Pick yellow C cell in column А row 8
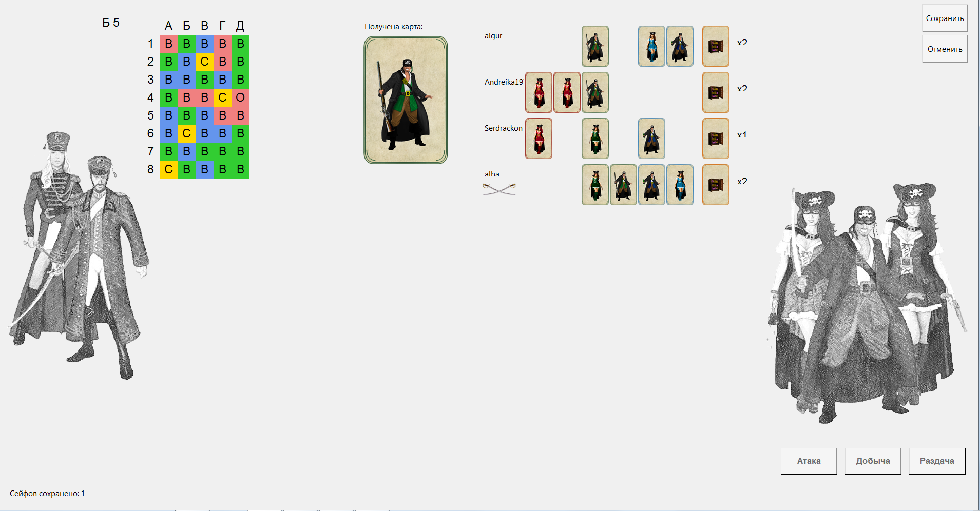This screenshot has width=980, height=511. pos(168,169)
